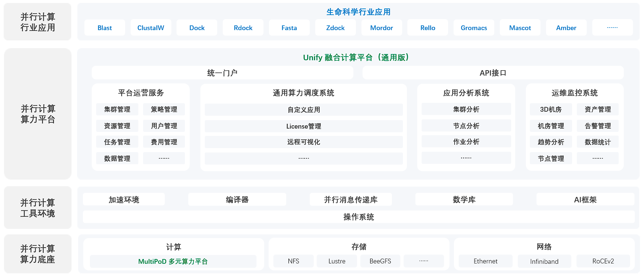This screenshot has width=644, height=277.
Task: Select the Mascot application box
Action: tap(520, 28)
